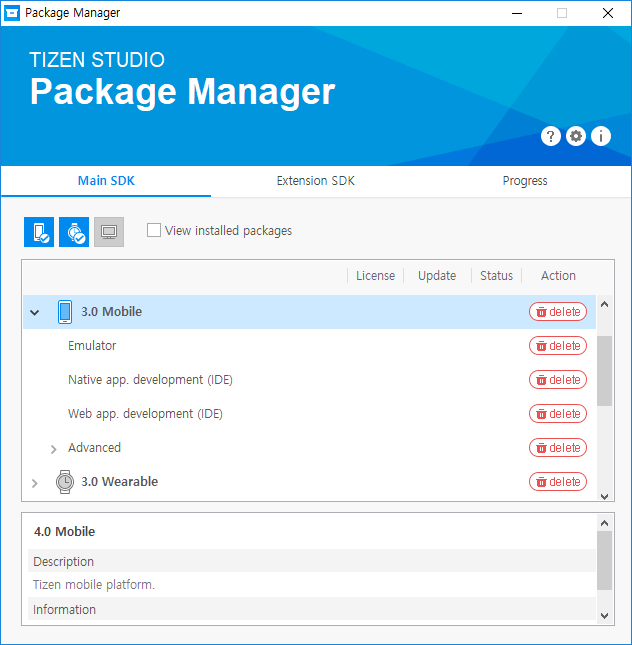Screen dimensions: 632x645
Task: Delete the Emulator package
Action: (x=558, y=346)
